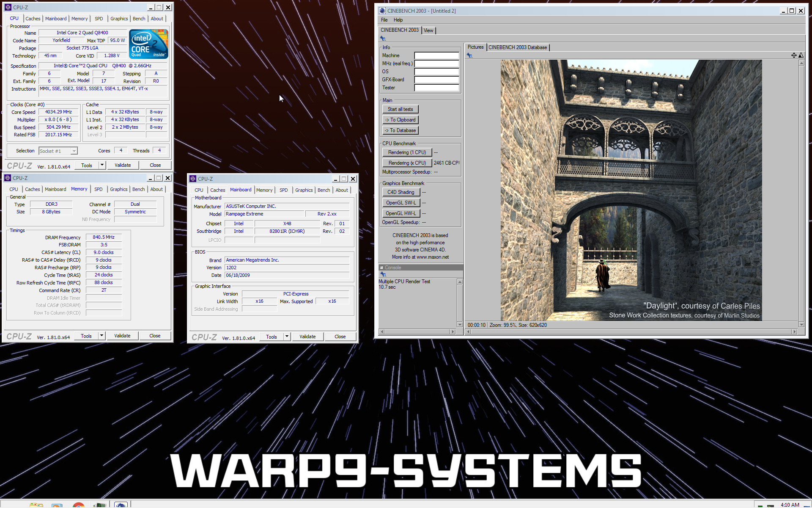The width and height of the screenshot is (812, 508).
Task: Click the Core Speed value 4034.29 MHz
Action: 58,112
